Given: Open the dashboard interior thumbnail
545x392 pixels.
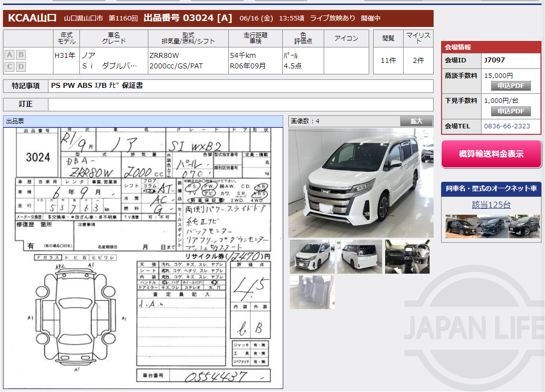Looking at the screenshot, I should click(407, 257).
